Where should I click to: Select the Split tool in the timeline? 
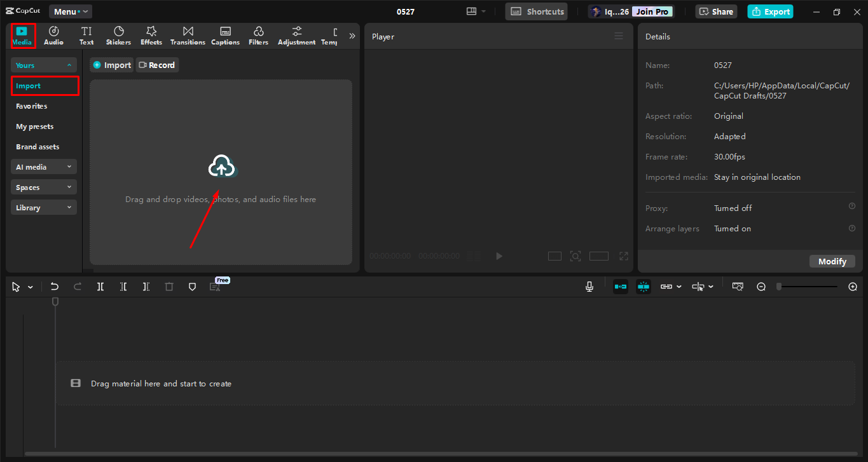click(100, 287)
